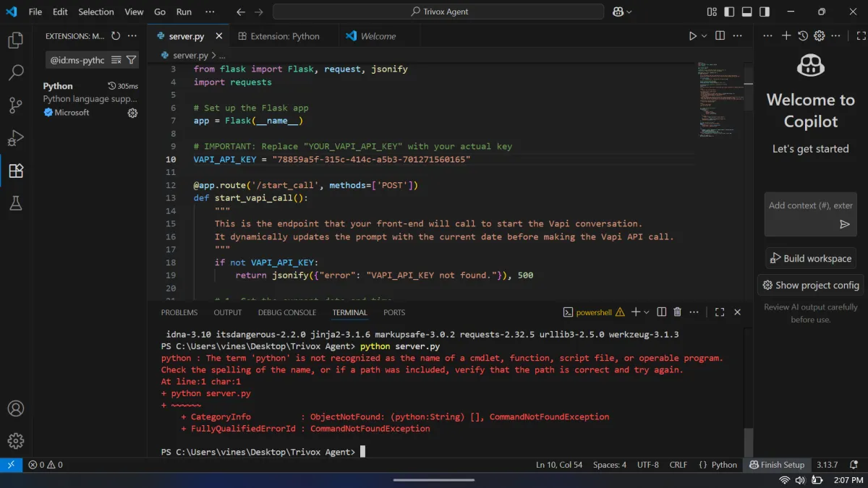
Task: Switch to the Extension: Python tab
Action: 284,36
